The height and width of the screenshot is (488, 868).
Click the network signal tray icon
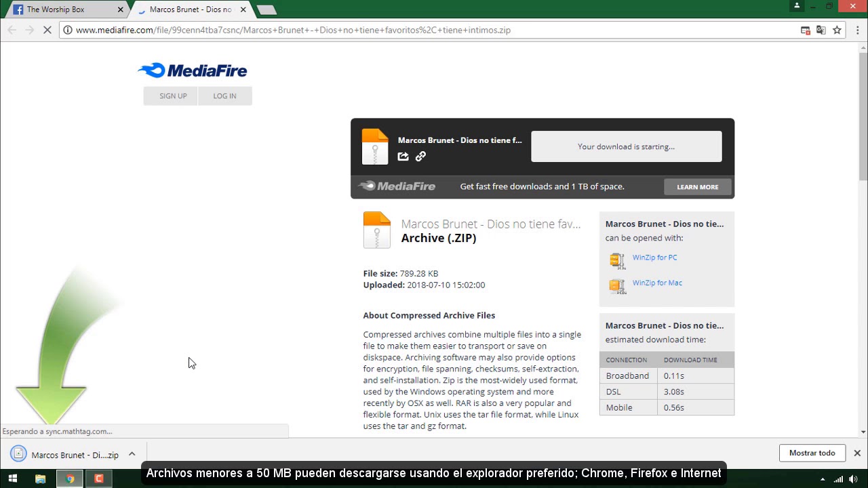[x=839, y=479]
